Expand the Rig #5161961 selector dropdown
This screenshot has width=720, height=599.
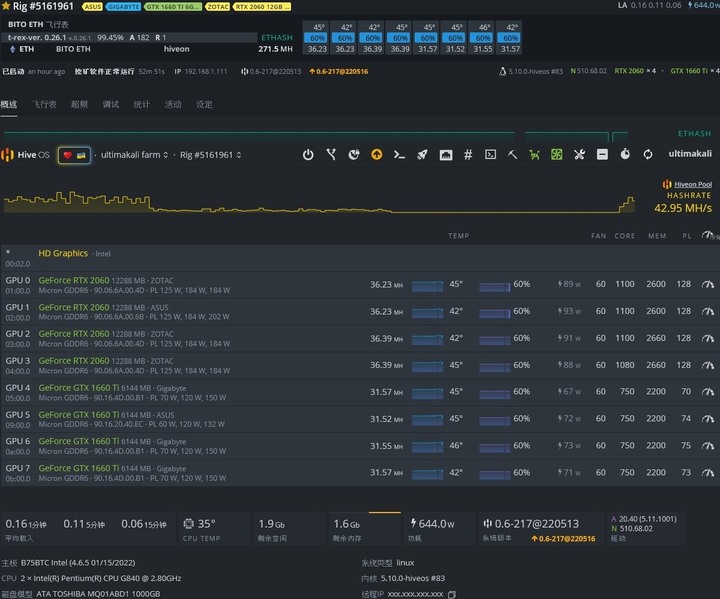210,155
